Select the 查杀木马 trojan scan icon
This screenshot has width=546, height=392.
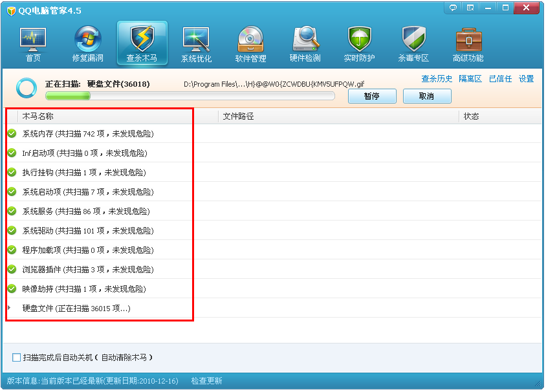142,43
